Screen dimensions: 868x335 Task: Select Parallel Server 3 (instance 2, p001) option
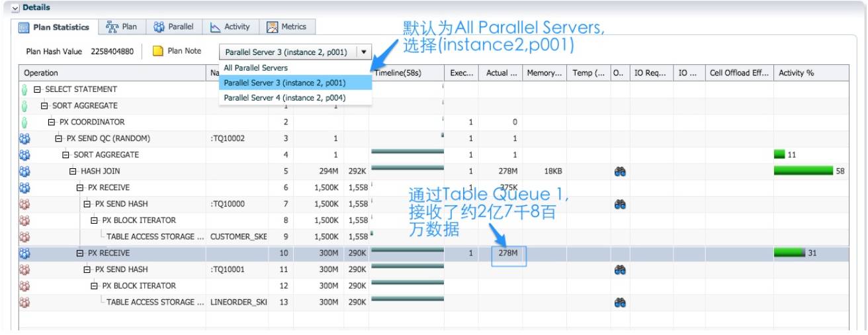(295, 83)
